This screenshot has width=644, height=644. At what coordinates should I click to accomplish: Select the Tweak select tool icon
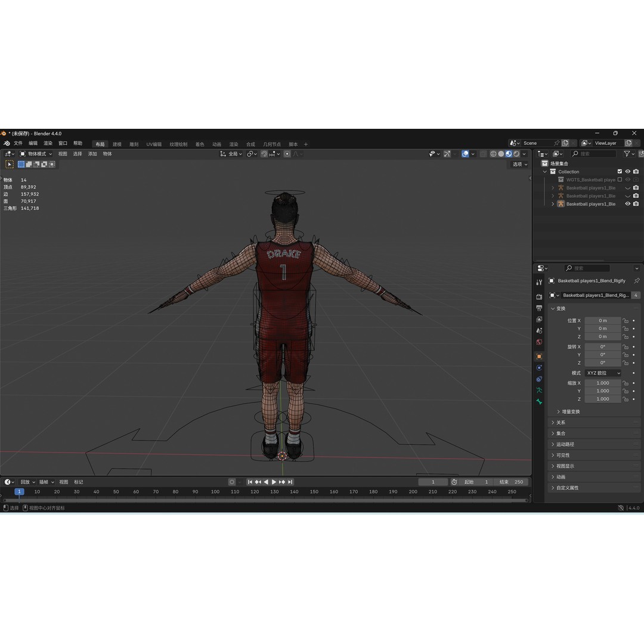(10, 165)
